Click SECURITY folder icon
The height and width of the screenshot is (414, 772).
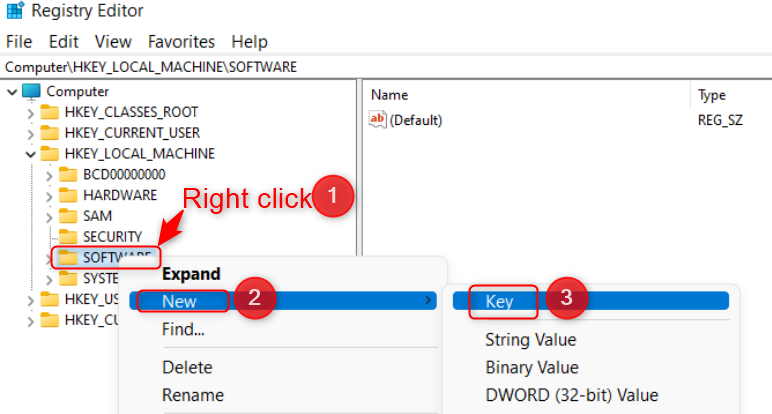67,237
